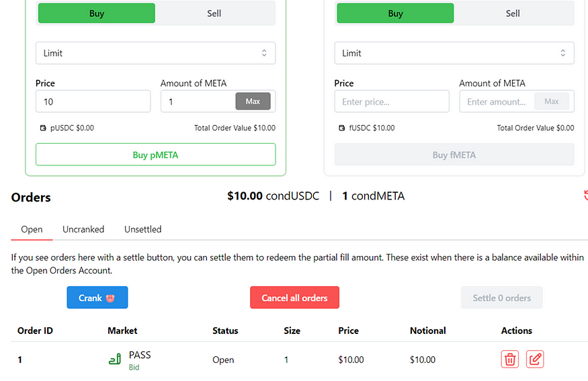
Task: Open the Open orders tab
Action: coord(32,229)
